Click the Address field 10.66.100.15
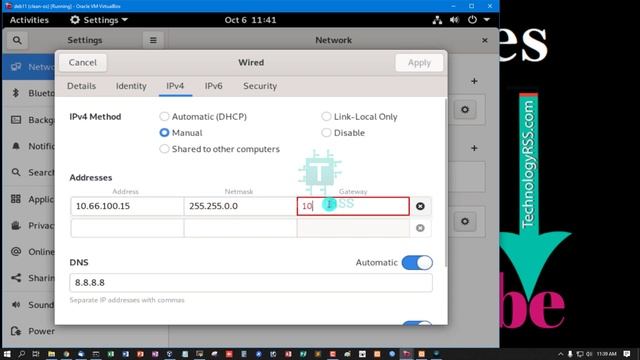This screenshot has width=640, height=360. (x=127, y=206)
